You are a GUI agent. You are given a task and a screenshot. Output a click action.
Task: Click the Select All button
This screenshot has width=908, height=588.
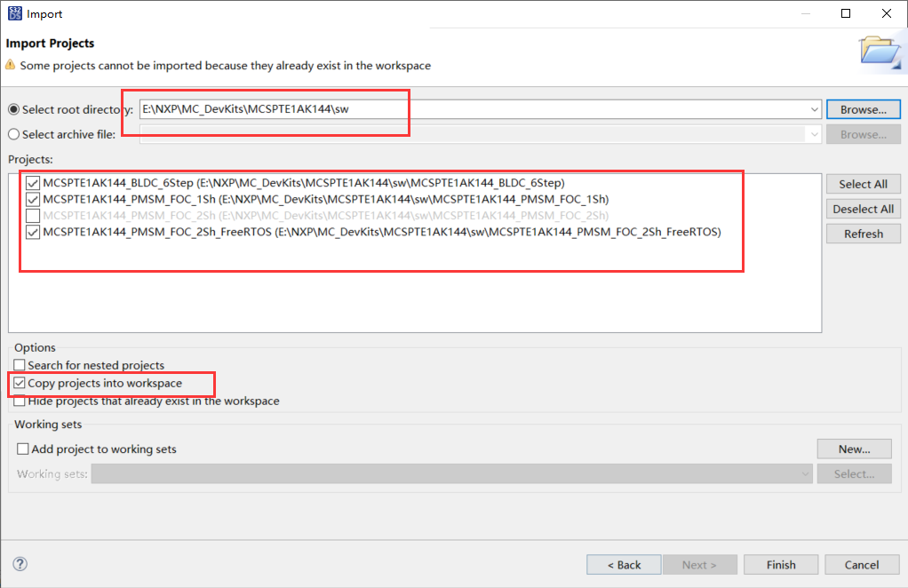864,184
